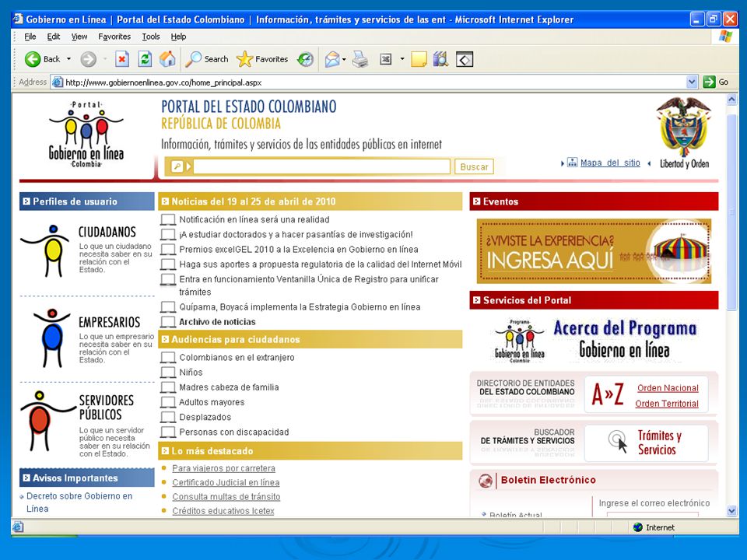Image resolution: width=747 pixels, height=560 pixels.
Task: Click the scrollbar down arrow
Action: (x=731, y=512)
